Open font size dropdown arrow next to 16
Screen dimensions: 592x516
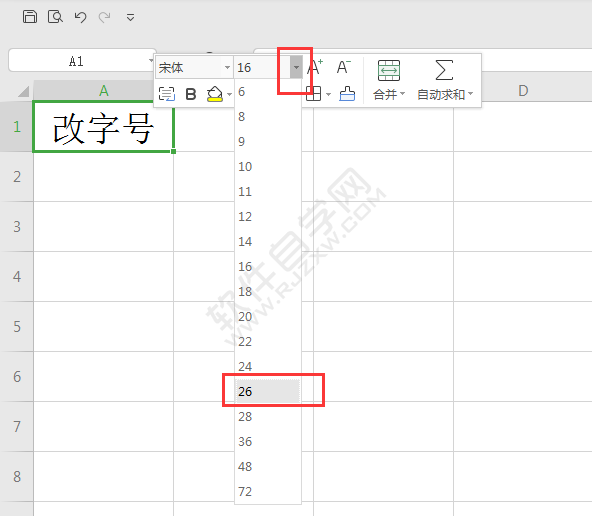click(x=296, y=68)
